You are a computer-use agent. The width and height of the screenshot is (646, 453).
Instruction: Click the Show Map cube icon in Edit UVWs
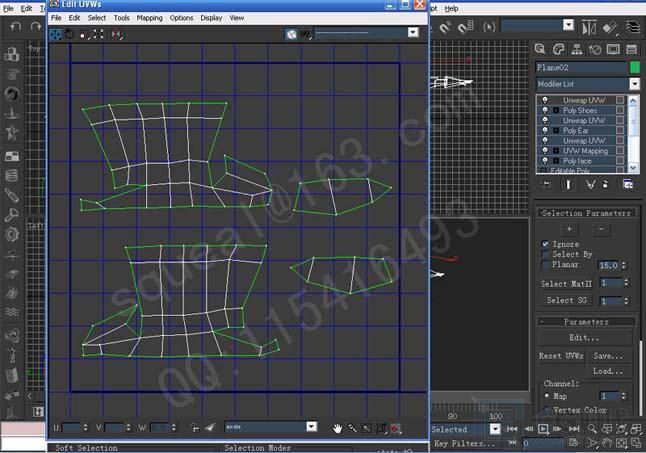pyautogui.click(x=291, y=34)
